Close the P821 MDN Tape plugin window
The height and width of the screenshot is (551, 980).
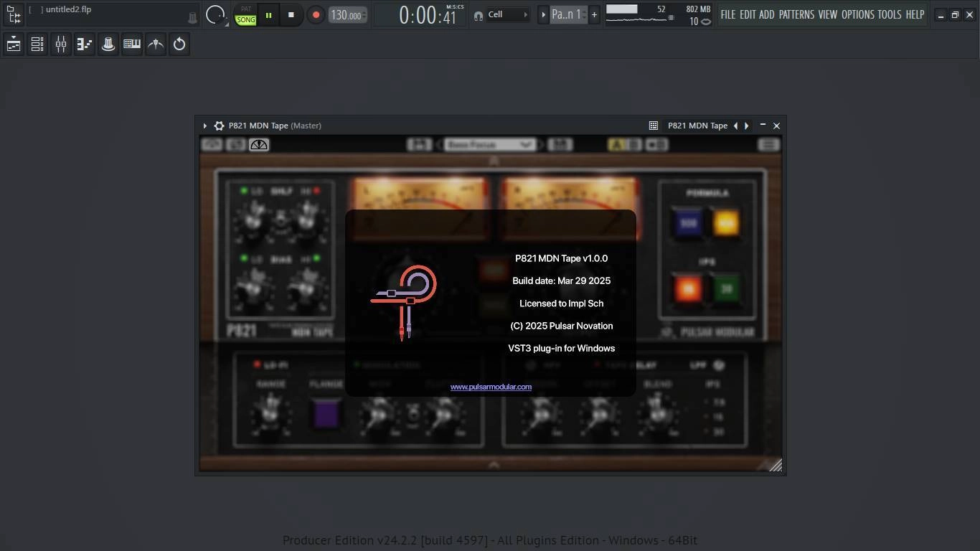click(776, 126)
